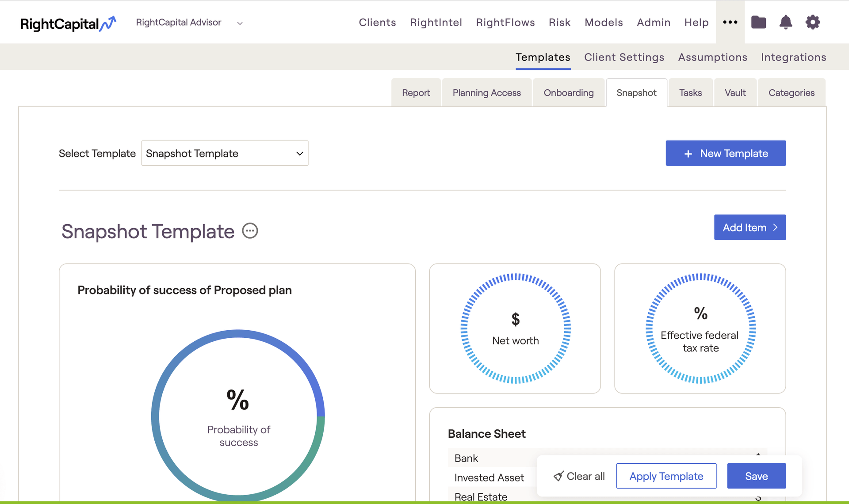Image resolution: width=849 pixels, height=504 pixels.
Task: Select the Onboarding tab
Action: pos(569,93)
